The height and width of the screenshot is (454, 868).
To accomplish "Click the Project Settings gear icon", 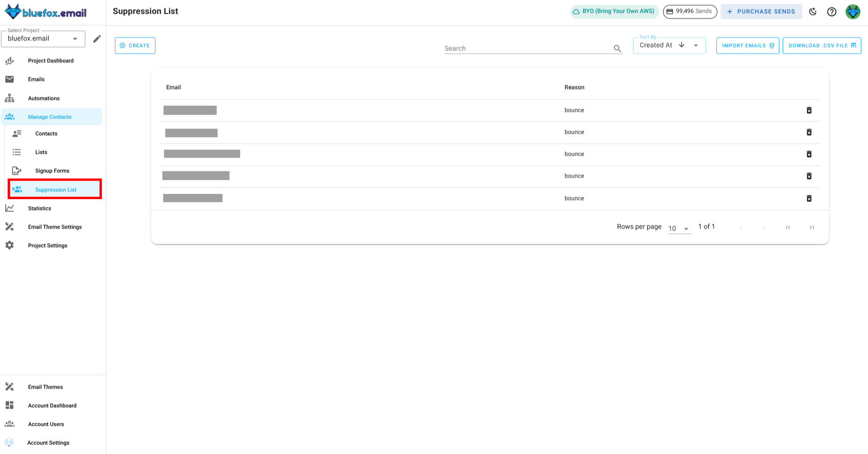I will tap(10, 245).
